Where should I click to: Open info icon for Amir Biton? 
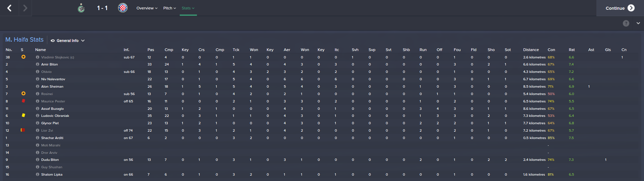(38, 64)
